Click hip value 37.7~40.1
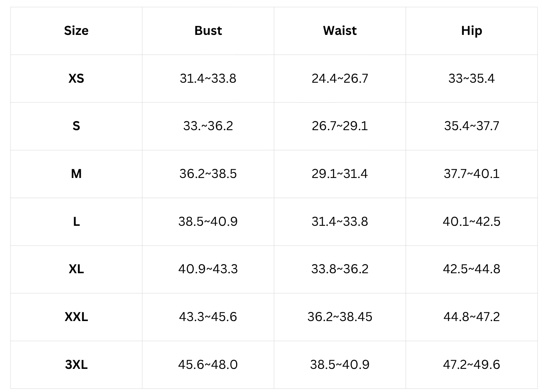Screen dimensions: 549x392 pyautogui.click(x=471, y=174)
